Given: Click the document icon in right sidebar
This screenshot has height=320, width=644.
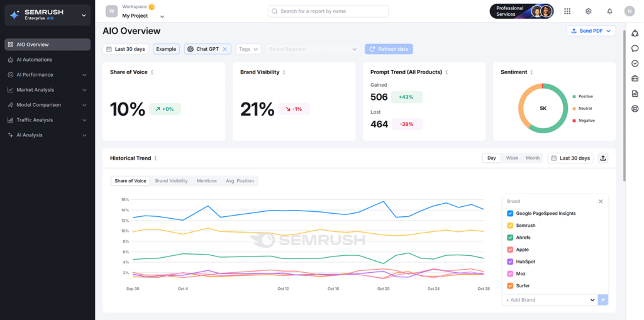Looking at the screenshot, I should pyautogui.click(x=635, y=94).
